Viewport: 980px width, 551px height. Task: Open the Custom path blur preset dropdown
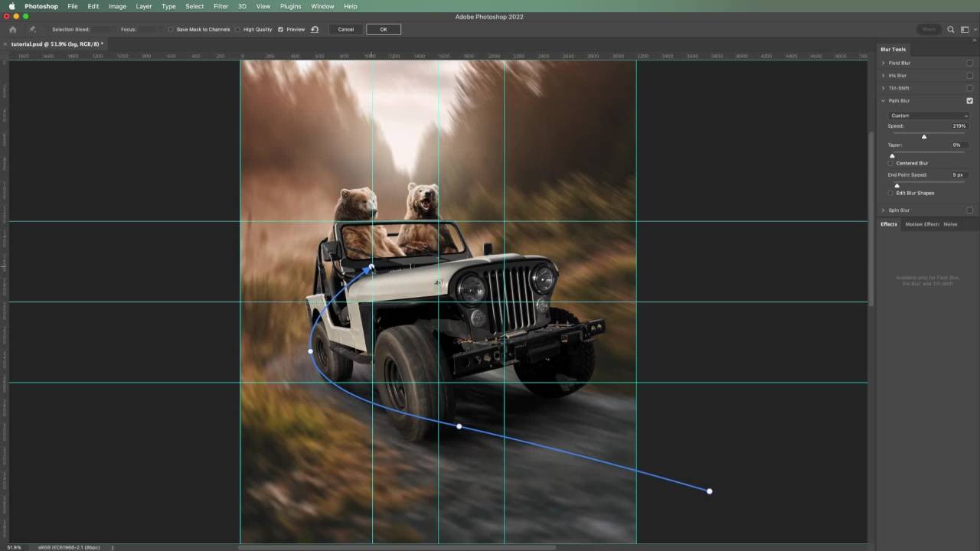[928, 116]
